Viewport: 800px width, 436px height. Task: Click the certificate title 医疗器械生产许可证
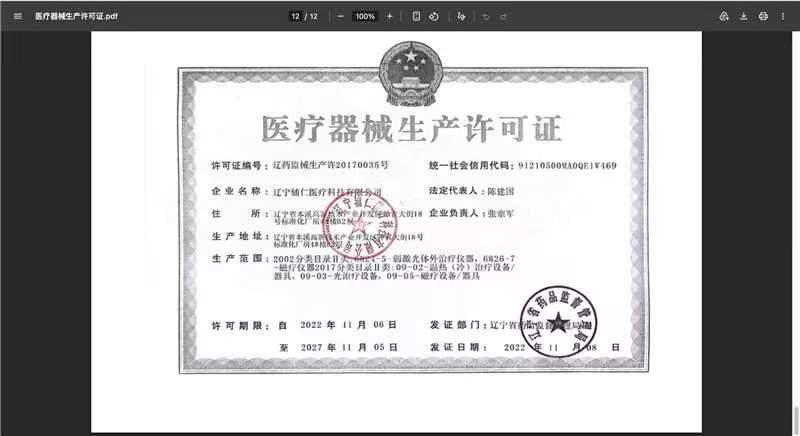tap(411, 129)
